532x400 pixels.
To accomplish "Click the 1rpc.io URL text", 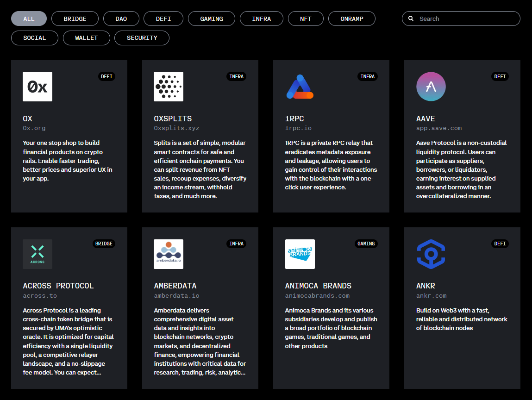I will coord(298,128).
